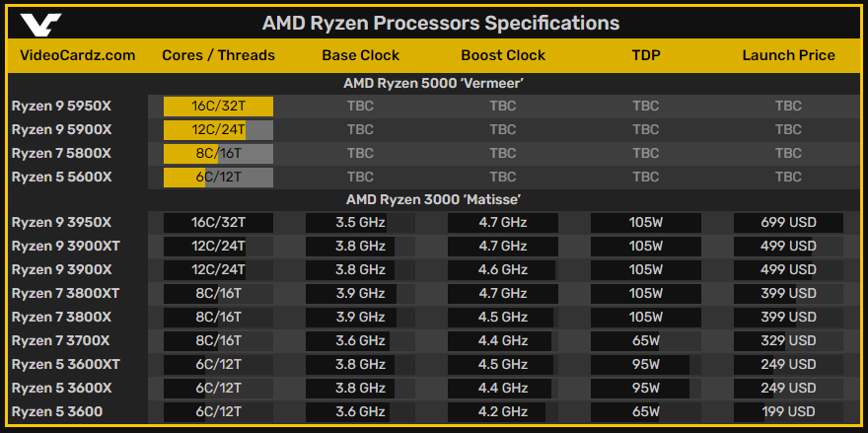Click the 8C/16T bar for Ryzen 7 5800X
The width and height of the screenshot is (868, 433).
click(x=218, y=154)
